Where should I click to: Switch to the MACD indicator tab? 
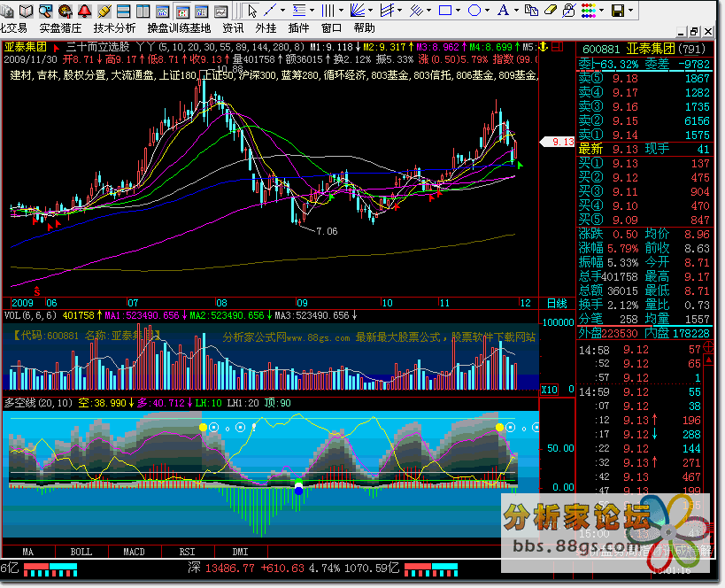(x=134, y=552)
